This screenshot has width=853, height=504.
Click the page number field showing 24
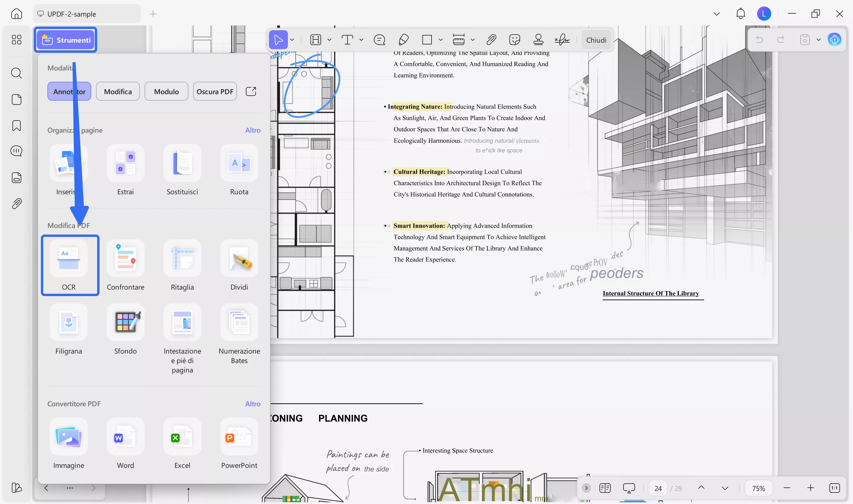658,488
